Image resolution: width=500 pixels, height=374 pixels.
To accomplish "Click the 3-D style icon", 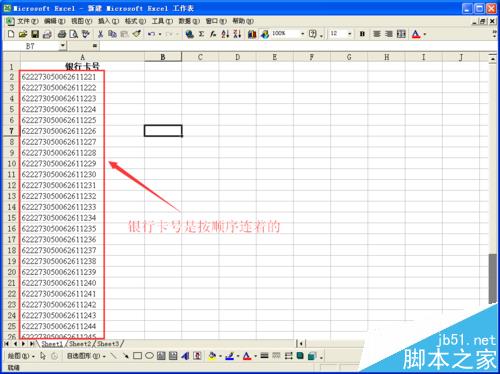I will tap(312, 356).
